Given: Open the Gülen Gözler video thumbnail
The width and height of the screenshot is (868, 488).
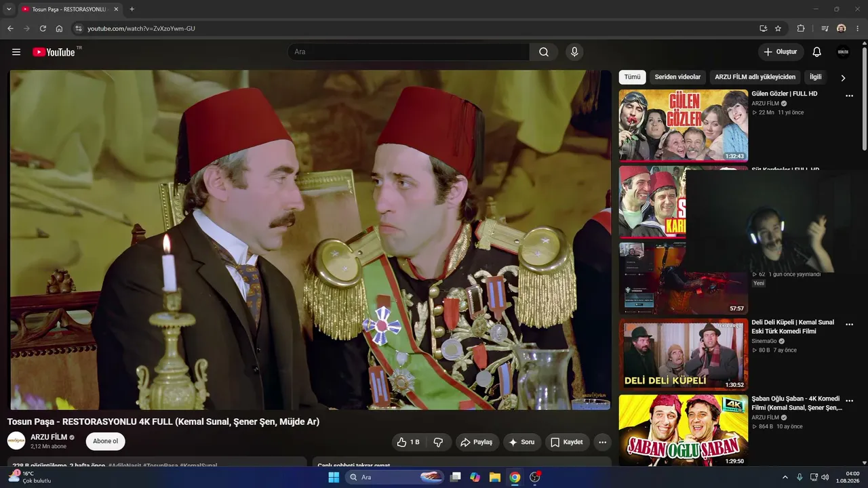Looking at the screenshot, I should pos(684,125).
